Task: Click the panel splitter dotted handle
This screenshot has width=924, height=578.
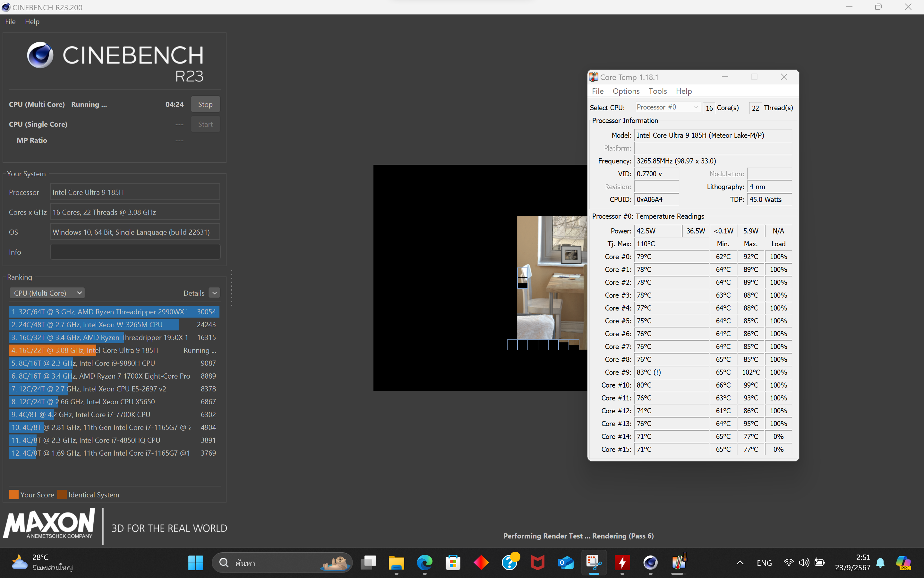Action: pyautogui.click(x=231, y=288)
